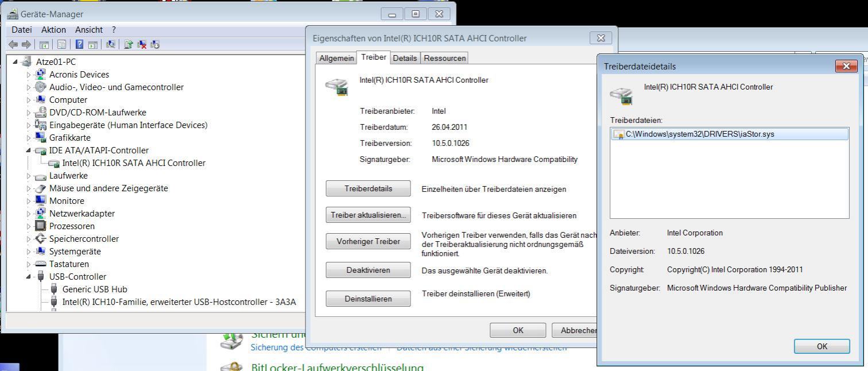Click the controller icon in Treiberdateidetails dialog

[621, 95]
